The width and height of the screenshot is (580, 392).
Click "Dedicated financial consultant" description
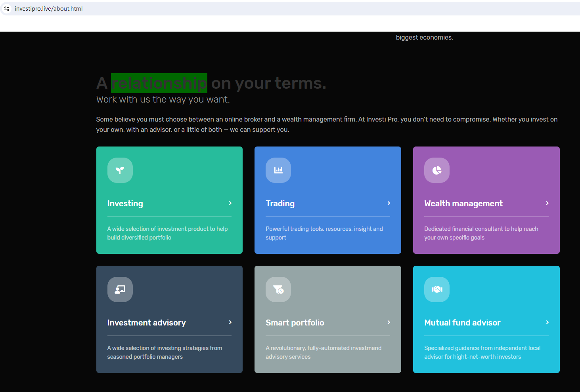click(x=481, y=233)
